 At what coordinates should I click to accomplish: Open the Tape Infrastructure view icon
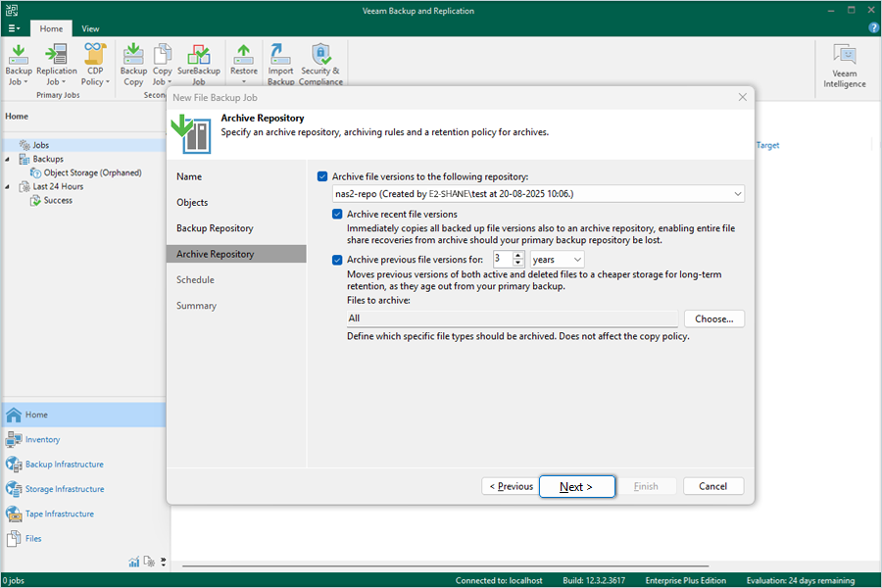coord(14,514)
